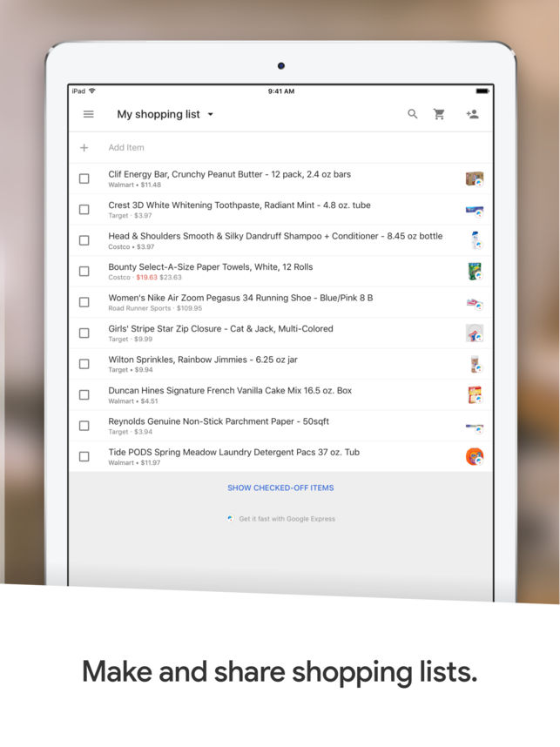Image resolution: width=560 pixels, height=747 pixels.
Task: Open the Bounty Paper Towels product image
Action: pyautogui.click(x=475, y=271)
